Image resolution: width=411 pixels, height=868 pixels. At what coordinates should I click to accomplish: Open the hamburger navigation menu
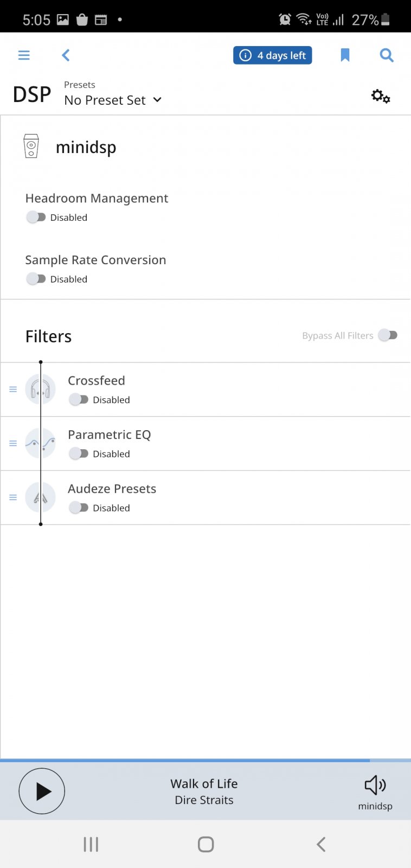pos(24,55)
